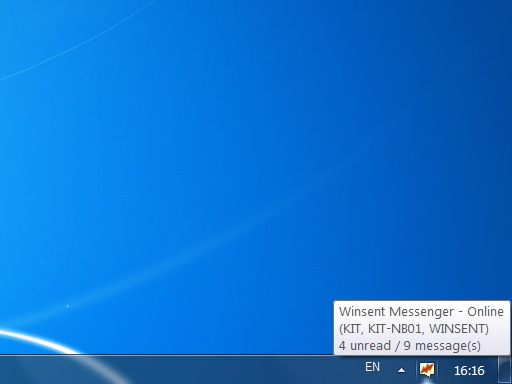Click the Show desktop strip beside the clock

[x=505, y=369]
